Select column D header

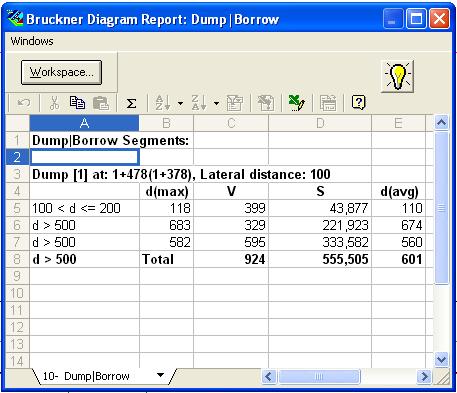[x=320, y=123]
